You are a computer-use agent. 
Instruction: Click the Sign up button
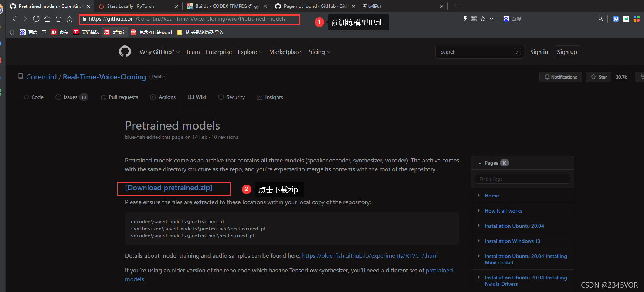pyautogui.click(x=567, y=52)
